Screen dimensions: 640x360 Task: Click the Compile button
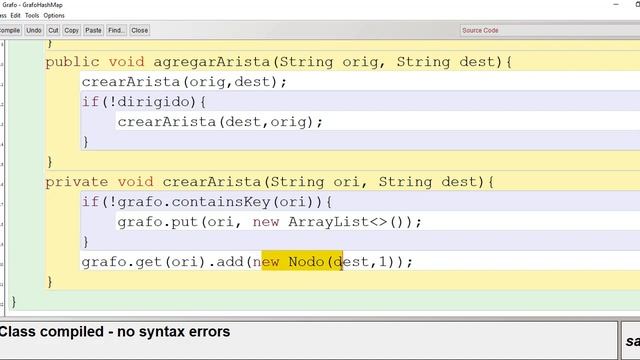(x=10, y=30)
